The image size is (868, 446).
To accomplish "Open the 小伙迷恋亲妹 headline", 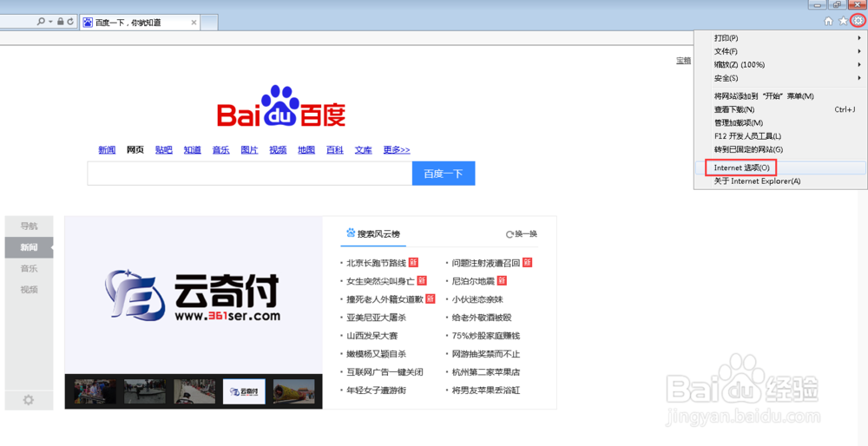I will click(477, 299).
